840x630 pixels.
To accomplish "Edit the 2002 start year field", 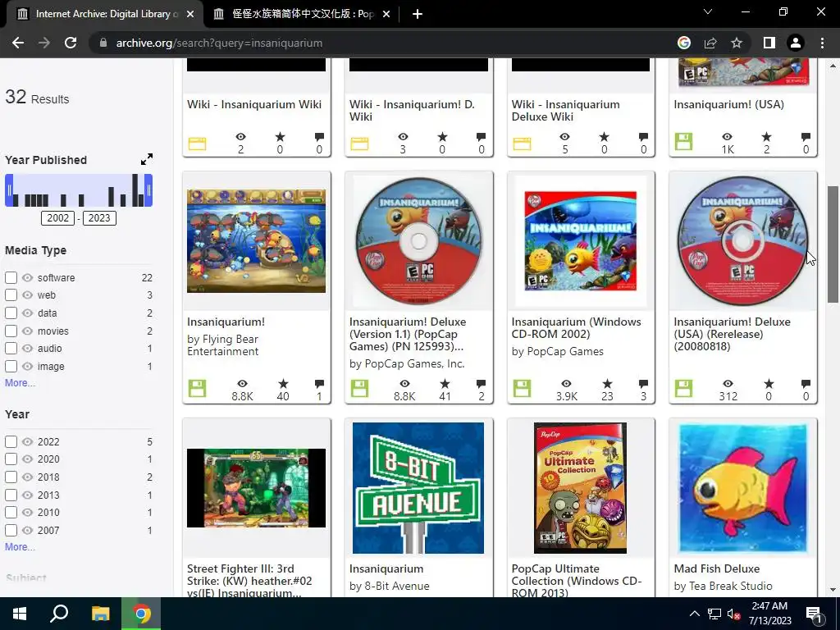I will [58, 218].
